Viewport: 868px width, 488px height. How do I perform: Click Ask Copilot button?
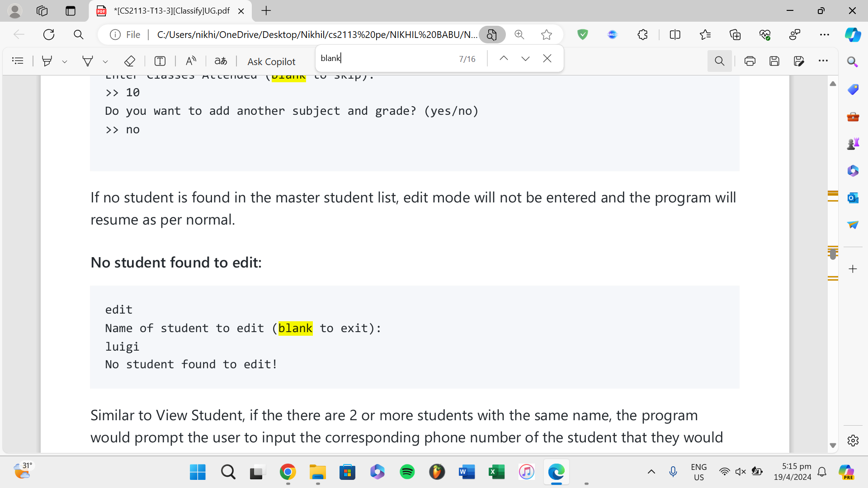pyautogui.click(x=271, y=61)
